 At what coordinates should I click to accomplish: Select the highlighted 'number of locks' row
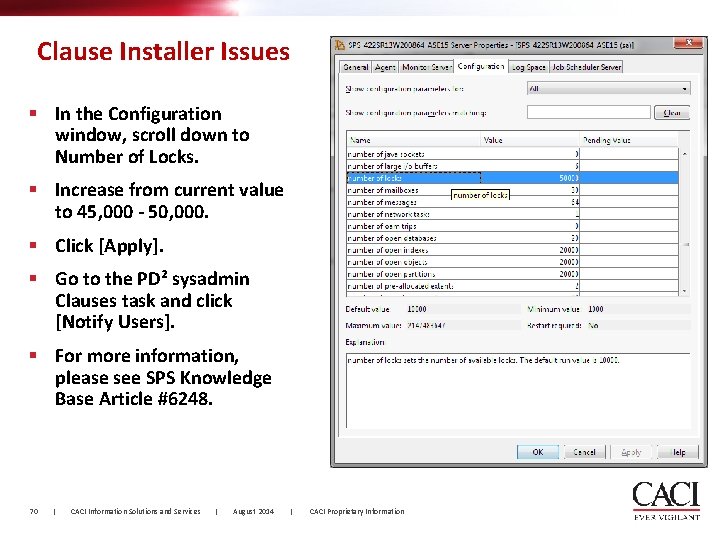(512, 178)
